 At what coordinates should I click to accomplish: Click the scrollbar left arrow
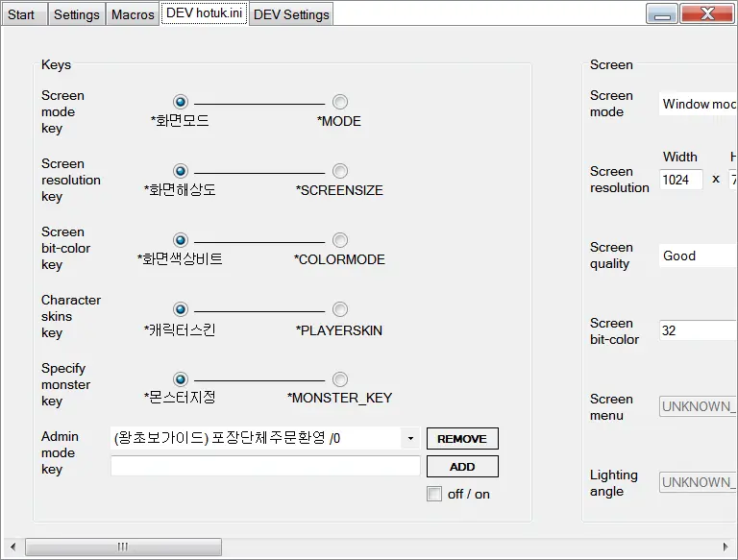(x=12, y=547)
